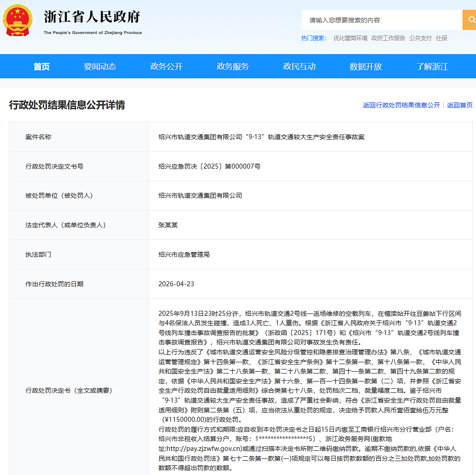Follow the 返回首页 link
This screenshot has width=476, height=475.
point(459,105)
